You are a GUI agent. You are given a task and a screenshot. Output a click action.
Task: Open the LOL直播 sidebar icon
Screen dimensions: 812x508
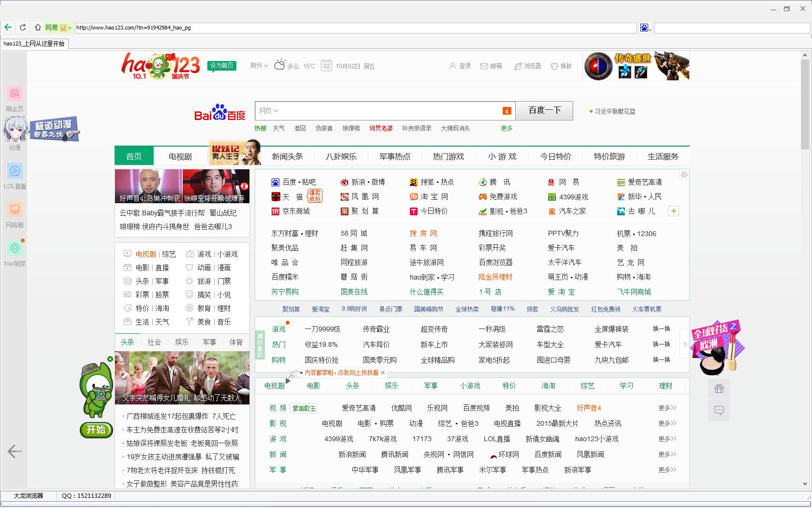[x=15, y=171]
